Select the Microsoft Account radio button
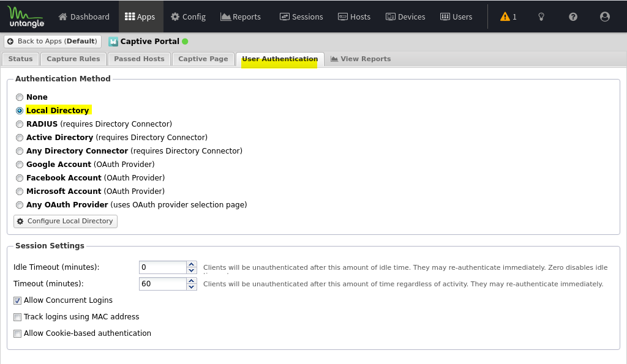The height and width of the screenshot is (364, 627). click(19, 191)
